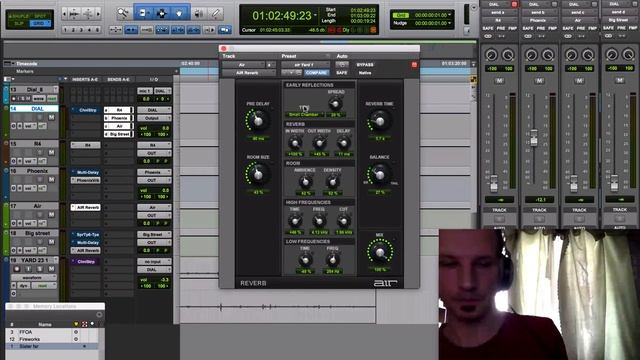
Task: Open Early Reflections Type 'Small Chamber' dropdown
Action: tap(306, 115)
